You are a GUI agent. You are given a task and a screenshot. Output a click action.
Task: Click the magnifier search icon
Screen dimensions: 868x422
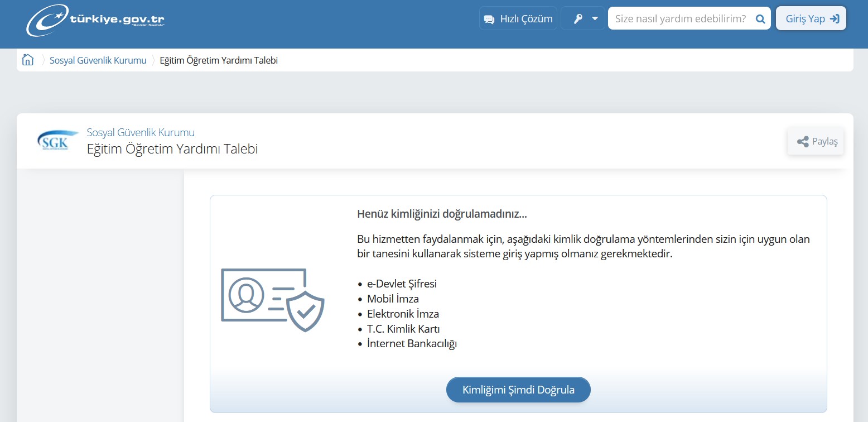tap(760, 18)
